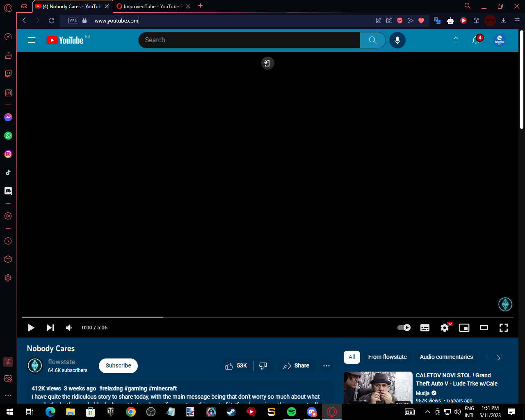The image size is (525, 420).
Task: Open WhatsApp in the sidebar
Action: tap(8, 136)
